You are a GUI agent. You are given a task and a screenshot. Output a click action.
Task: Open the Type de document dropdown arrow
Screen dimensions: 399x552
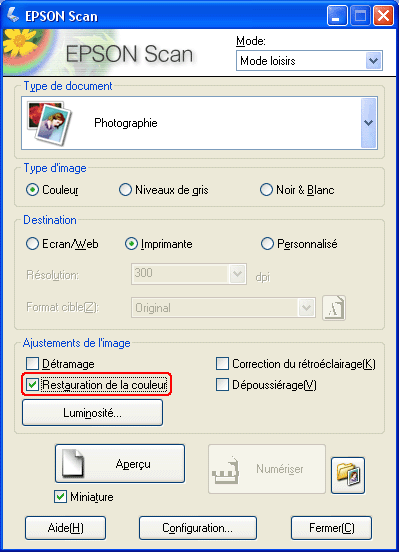coord(369,123)
